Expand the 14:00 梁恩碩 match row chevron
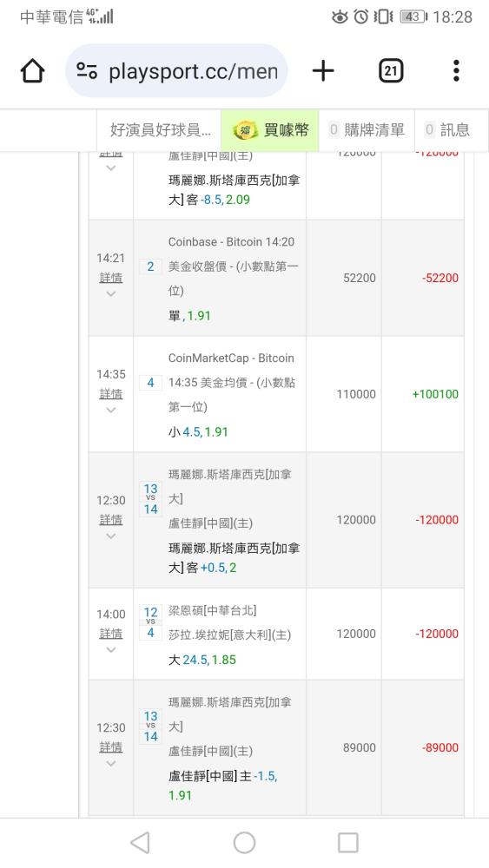 [x=111, y=650]
